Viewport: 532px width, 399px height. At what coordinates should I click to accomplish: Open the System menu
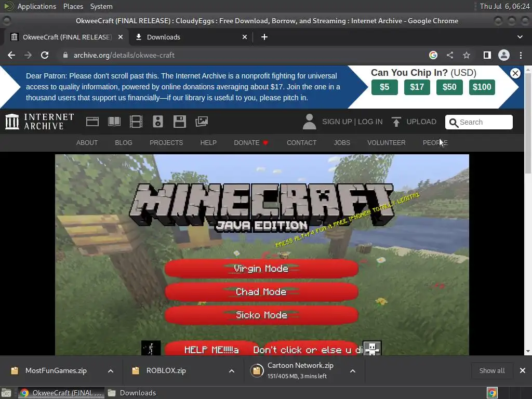pos(101,6)
